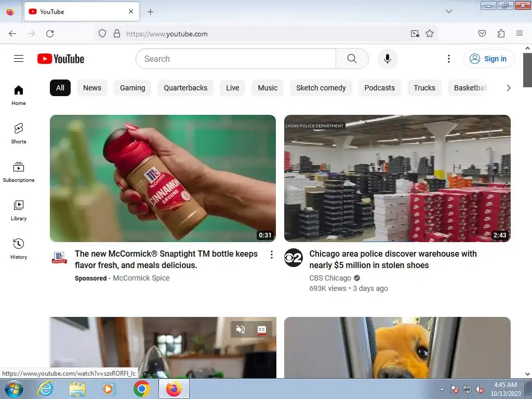Click McCormick channel avatar icon

coord(59,258)
